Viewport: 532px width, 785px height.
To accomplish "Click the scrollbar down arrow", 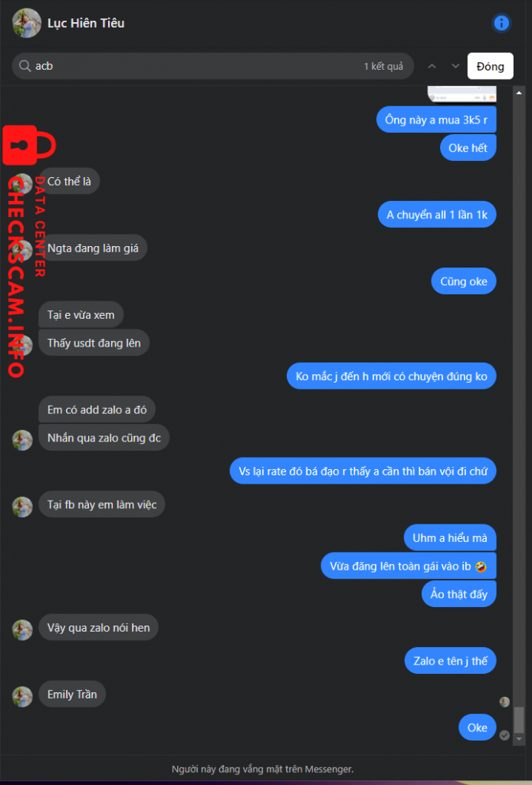I will [518, 739].
